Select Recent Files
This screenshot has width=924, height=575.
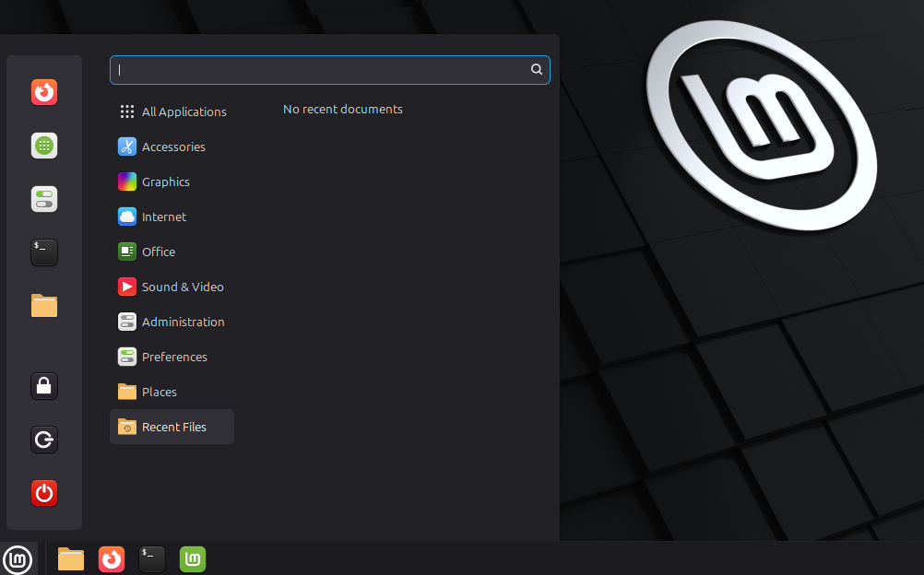point(175,427)
